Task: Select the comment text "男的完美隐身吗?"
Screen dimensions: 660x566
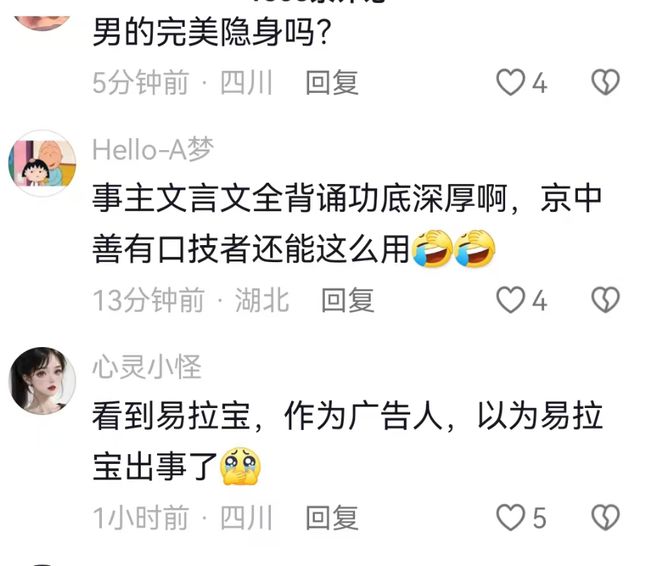Action: 211,32
